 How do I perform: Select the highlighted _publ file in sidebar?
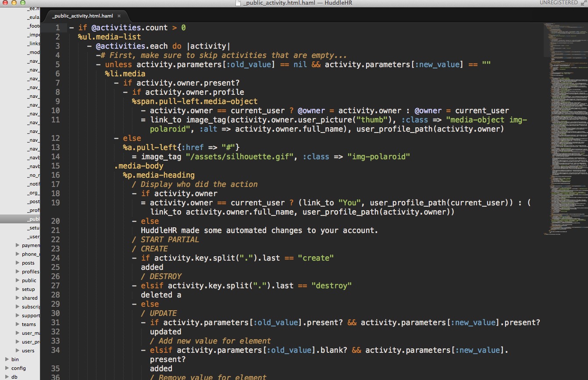pos(33,219)
